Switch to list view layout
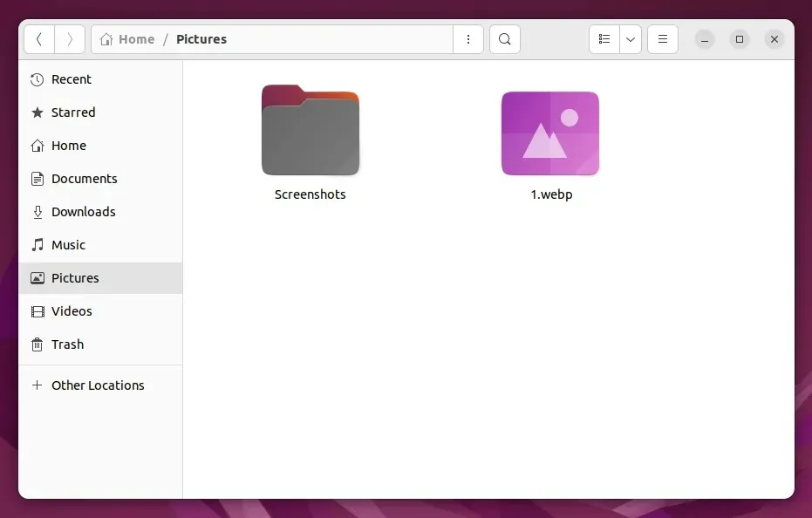This screenshot has height=518, width=812. pos(604,39)
